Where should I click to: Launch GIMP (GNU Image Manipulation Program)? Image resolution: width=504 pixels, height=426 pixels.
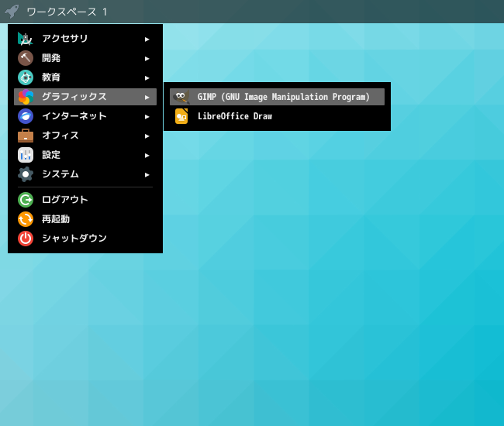277,97
